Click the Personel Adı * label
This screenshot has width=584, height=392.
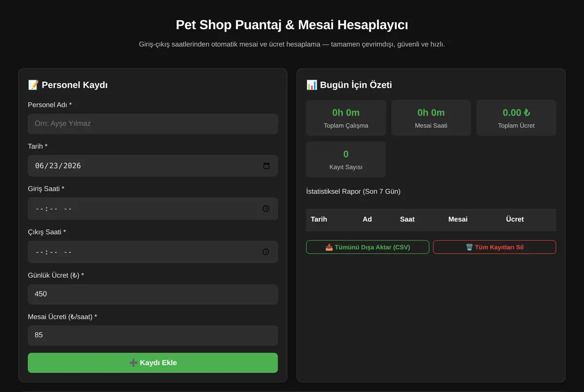coord(50,105)
